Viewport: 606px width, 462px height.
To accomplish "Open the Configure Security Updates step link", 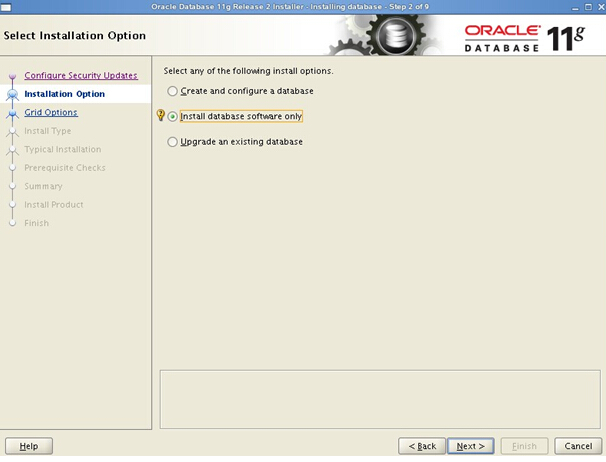I will click(x=81, y=76).
